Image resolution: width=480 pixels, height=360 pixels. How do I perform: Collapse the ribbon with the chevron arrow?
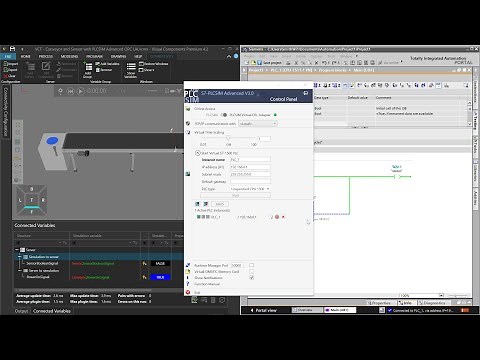229,56
